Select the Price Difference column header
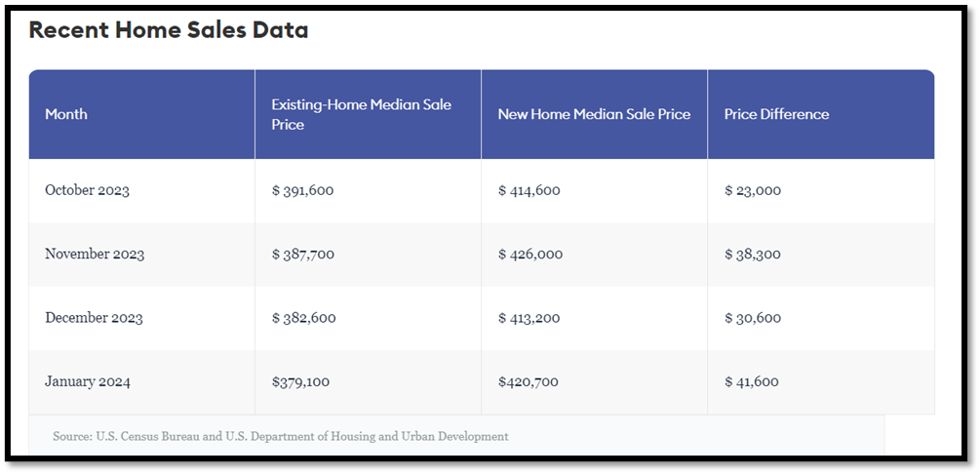 point(776,114)
